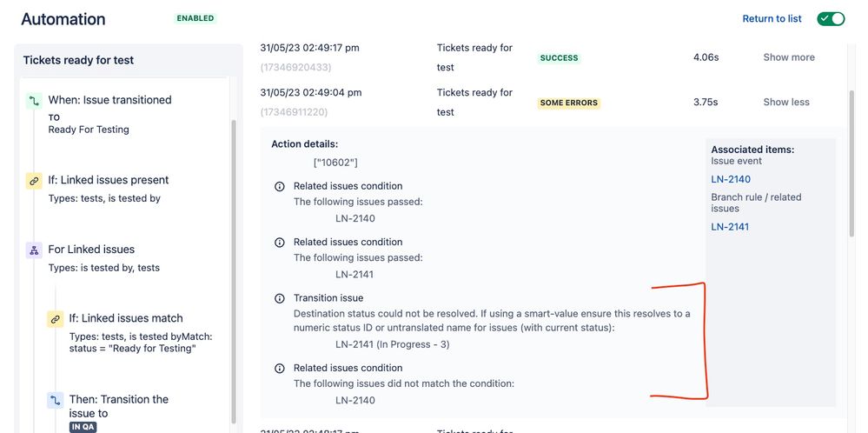Expand the Success entry with Show more
The image size is (868, 433).
pos(789,57)
